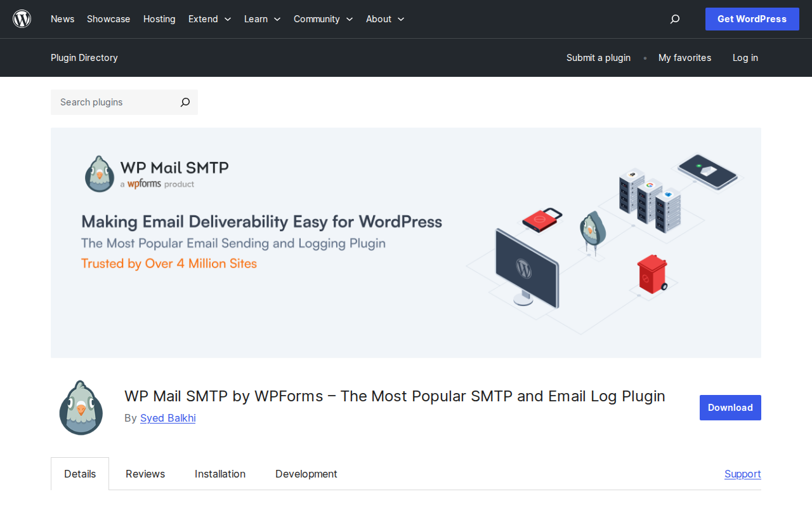The width and height of the screenshot is (812, 508).
Task: Expand the Extend dropdown
Action: click(x=226, y=19)
